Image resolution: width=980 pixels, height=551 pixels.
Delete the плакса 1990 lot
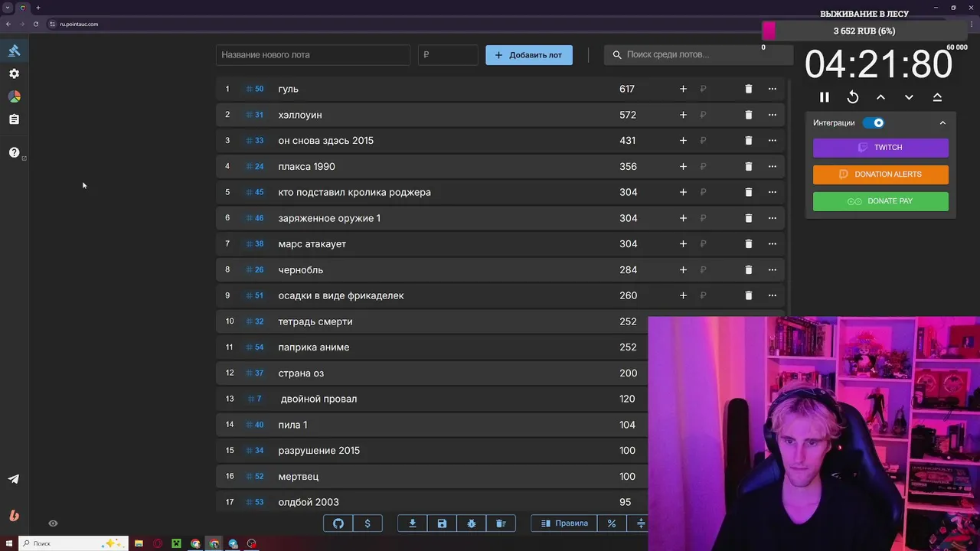[x=749, y=166]
